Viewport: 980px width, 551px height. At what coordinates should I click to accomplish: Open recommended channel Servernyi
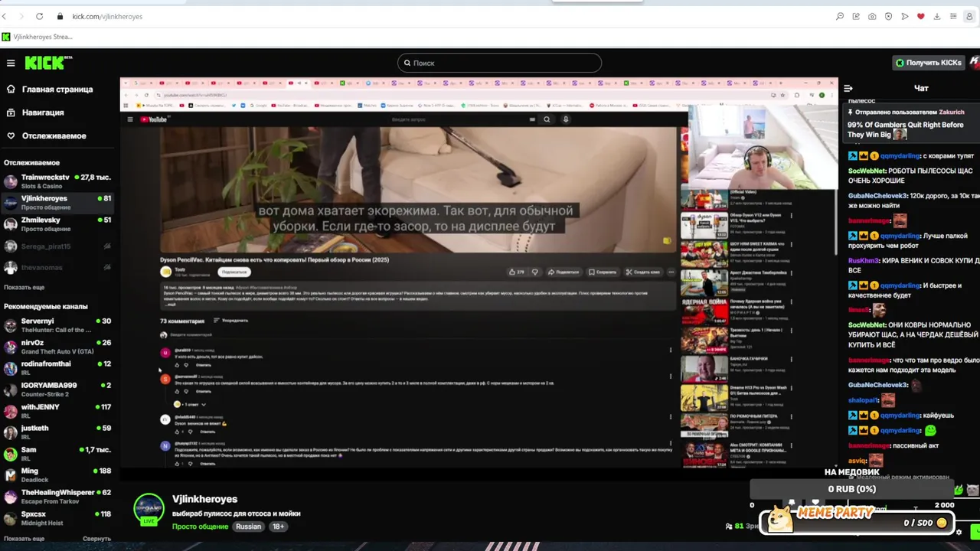click(x=57, y=325)
